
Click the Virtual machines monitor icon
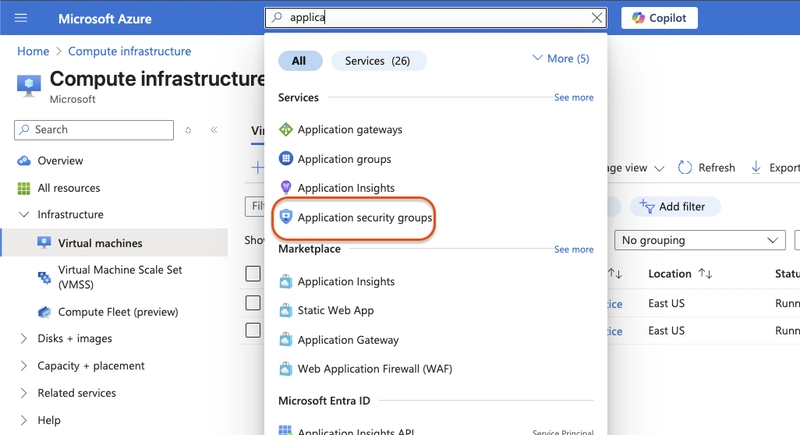point(44,243)
